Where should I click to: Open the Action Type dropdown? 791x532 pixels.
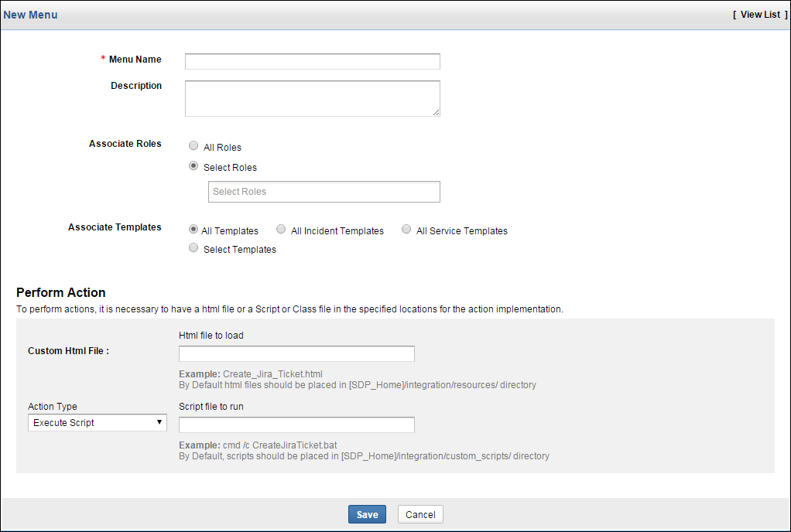click(x=97, y=423)
